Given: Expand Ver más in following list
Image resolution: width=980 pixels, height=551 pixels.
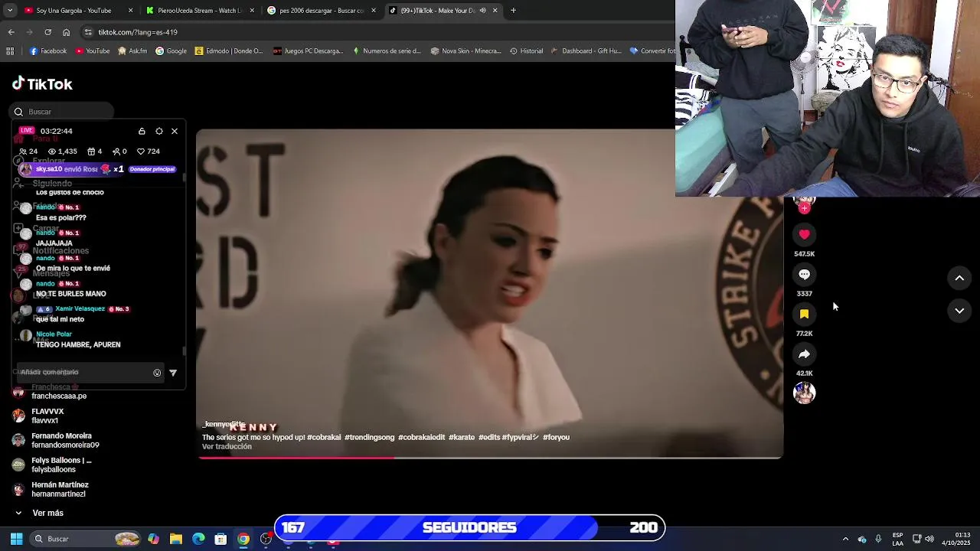Looking at the screenshot, I should 40,514.
